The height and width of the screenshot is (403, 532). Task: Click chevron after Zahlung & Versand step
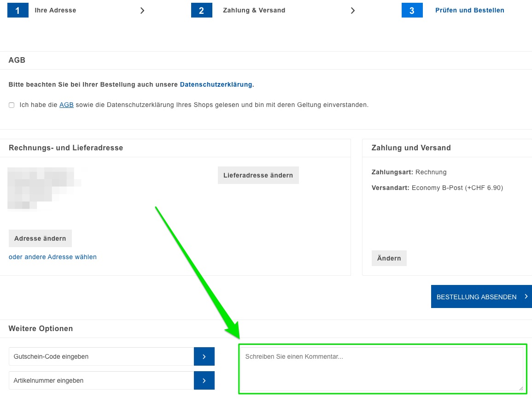click(353, 11)
